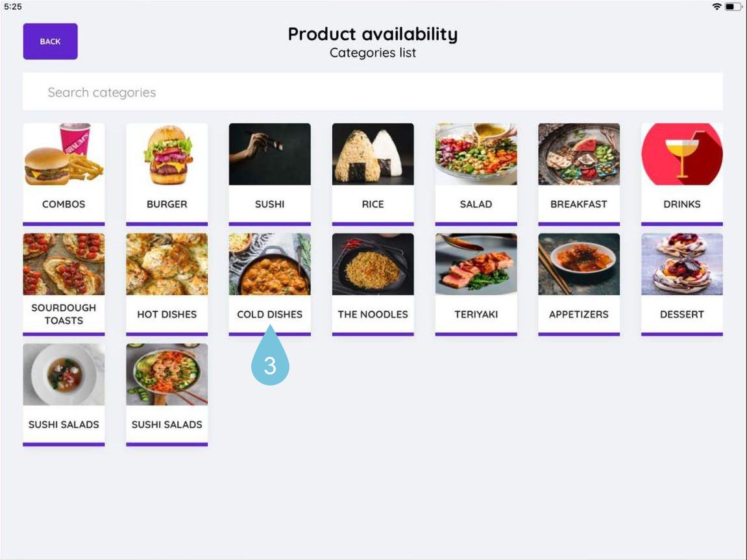Open the Salad category

point(476,174)
